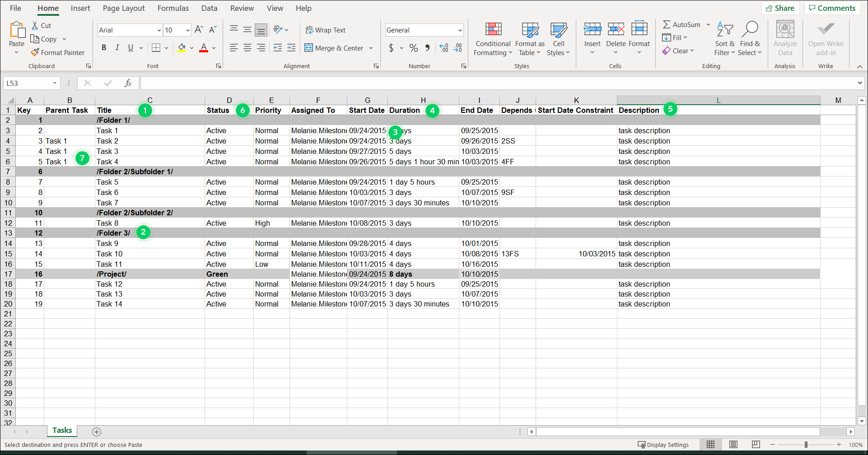Click inside the Name Box

28,83
